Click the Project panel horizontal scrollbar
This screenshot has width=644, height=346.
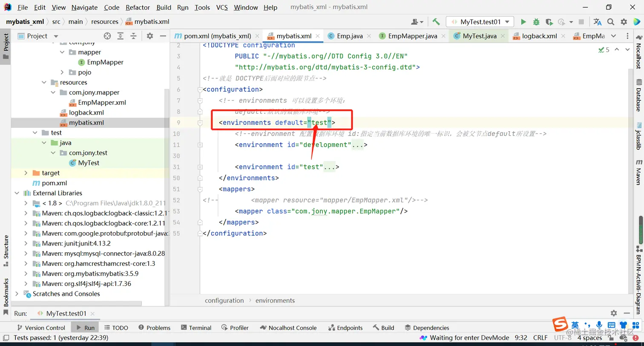click(77, 303)
